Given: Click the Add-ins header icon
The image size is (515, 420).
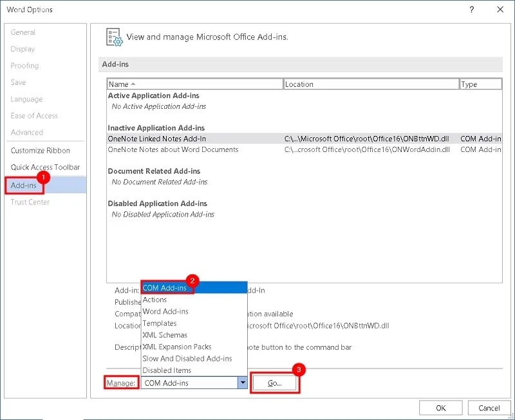Looking at the screenshot, I should [114, 37].
